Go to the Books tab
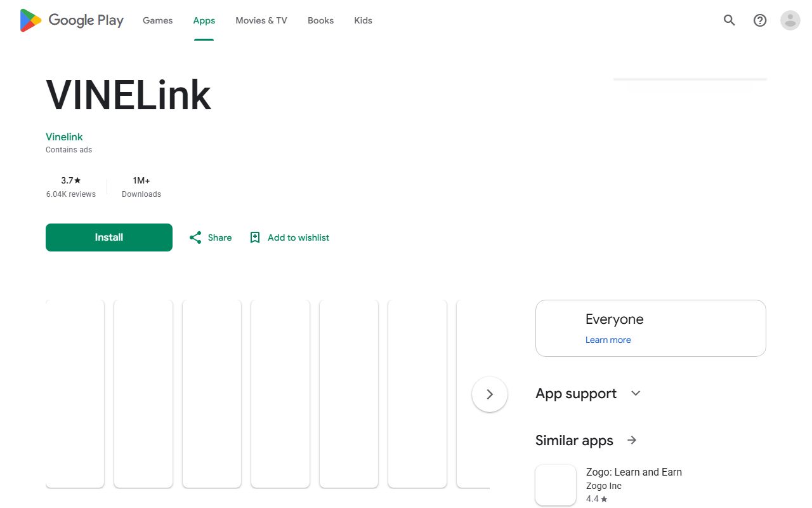 pyautogui.click(x=320, y=20)
